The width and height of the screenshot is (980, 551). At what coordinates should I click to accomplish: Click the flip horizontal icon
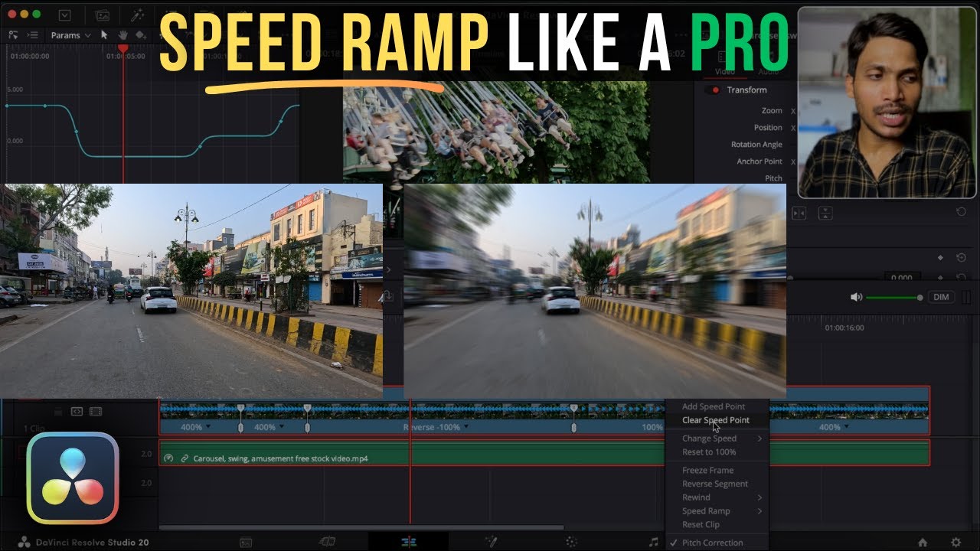click(x=799, y=214)
